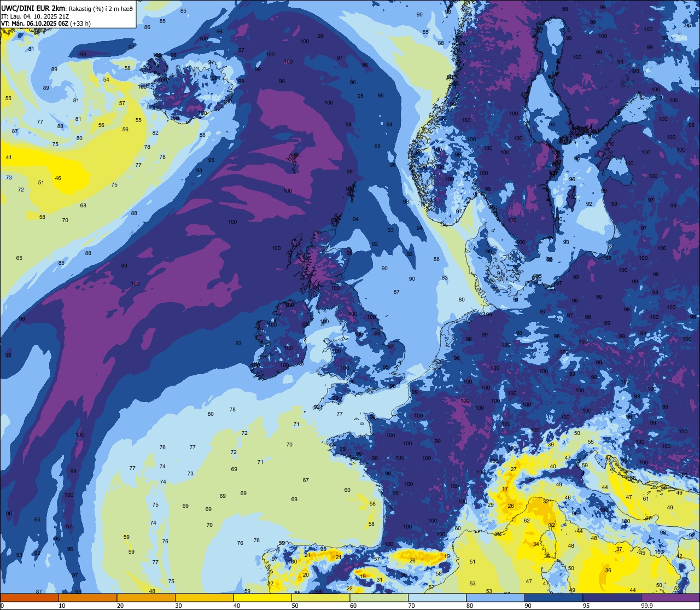The image size is (700, 610).
Task: Click the "61" humidity value on the map
Action: click(x=645, y=499)
